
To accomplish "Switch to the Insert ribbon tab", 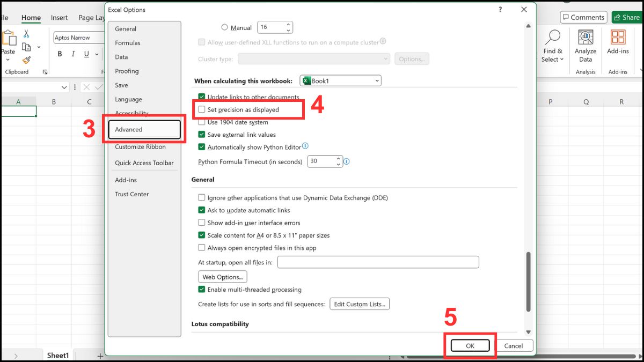I will pos(59,17).
